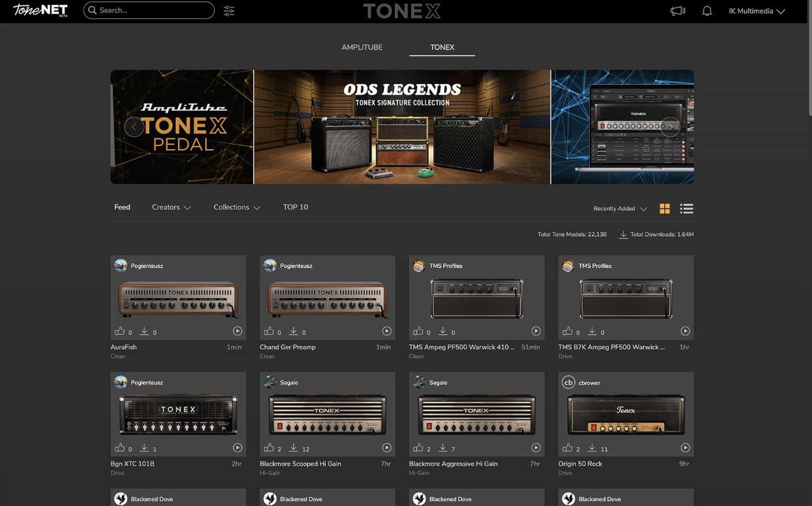The image size is (812, 506).
Task: Open the search filter settings icon
Action: (229, 11)
